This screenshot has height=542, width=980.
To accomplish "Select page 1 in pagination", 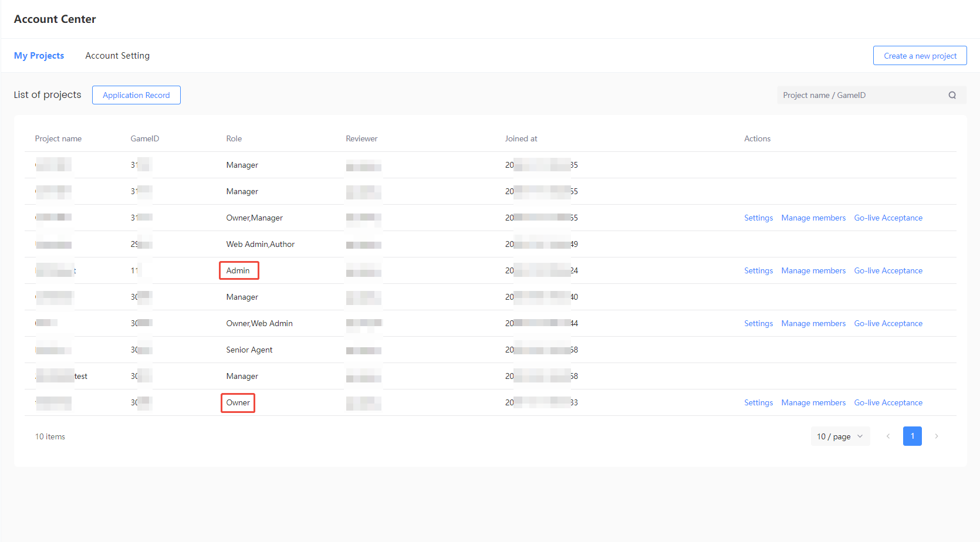I will (912, 436).
